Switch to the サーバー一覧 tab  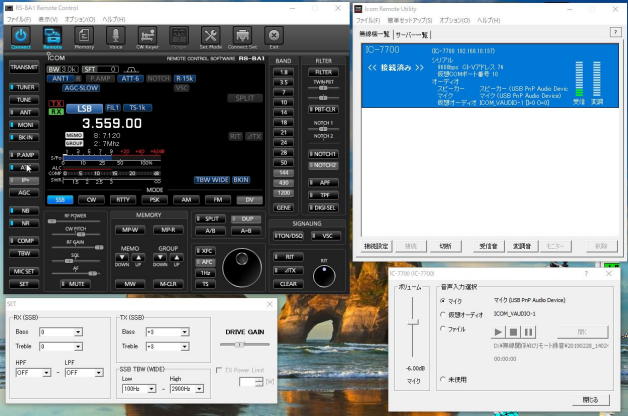tap(413, 34)
